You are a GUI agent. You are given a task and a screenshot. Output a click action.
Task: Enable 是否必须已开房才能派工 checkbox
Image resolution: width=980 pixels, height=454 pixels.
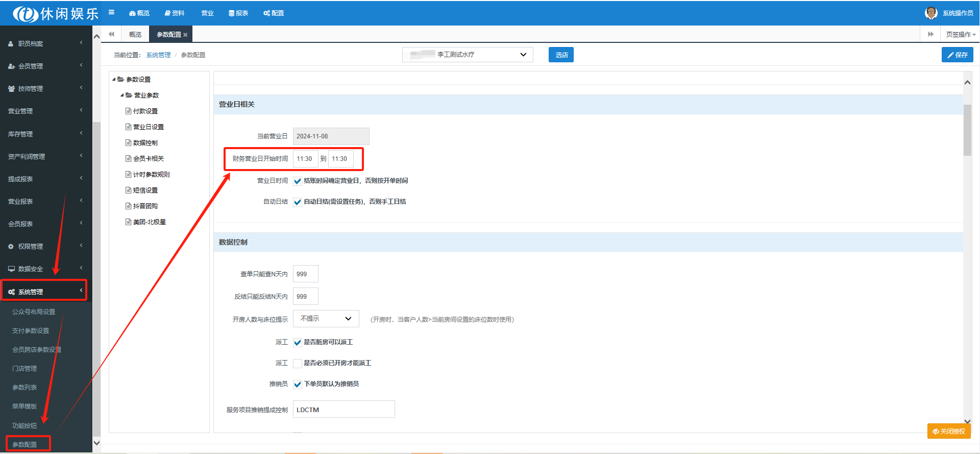tap(298, 363)
